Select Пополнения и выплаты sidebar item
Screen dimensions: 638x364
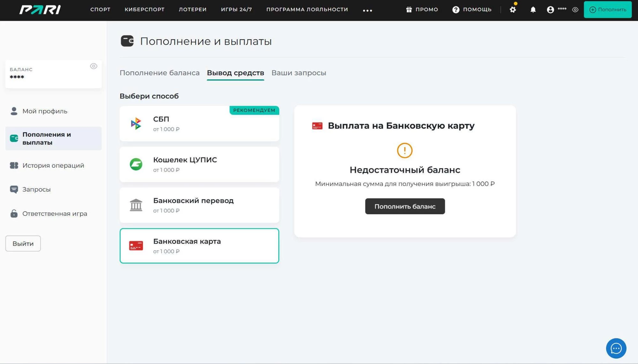(53, 138)
